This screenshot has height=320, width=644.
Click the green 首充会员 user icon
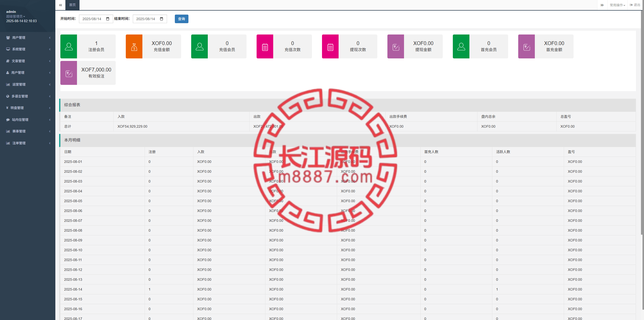point(461,47)
